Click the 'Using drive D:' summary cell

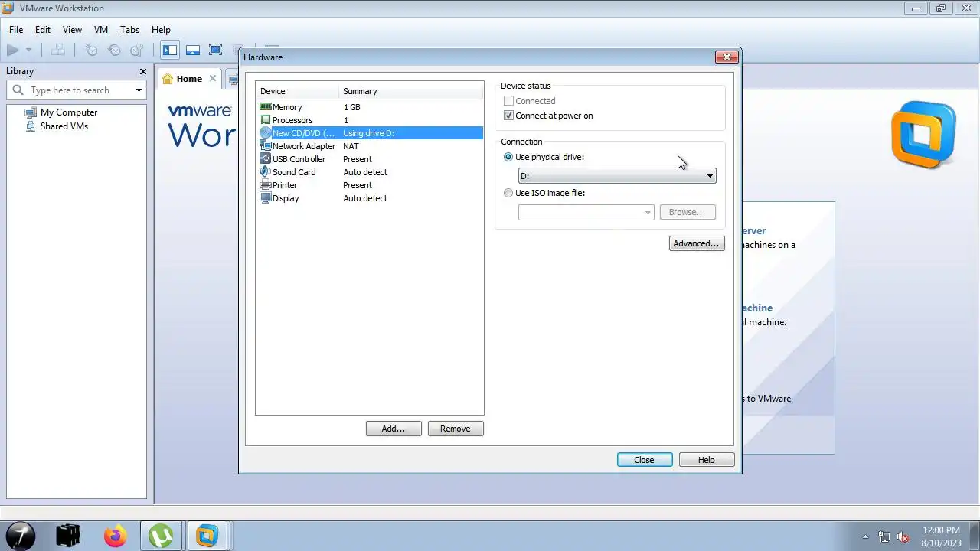pos(368,133)
